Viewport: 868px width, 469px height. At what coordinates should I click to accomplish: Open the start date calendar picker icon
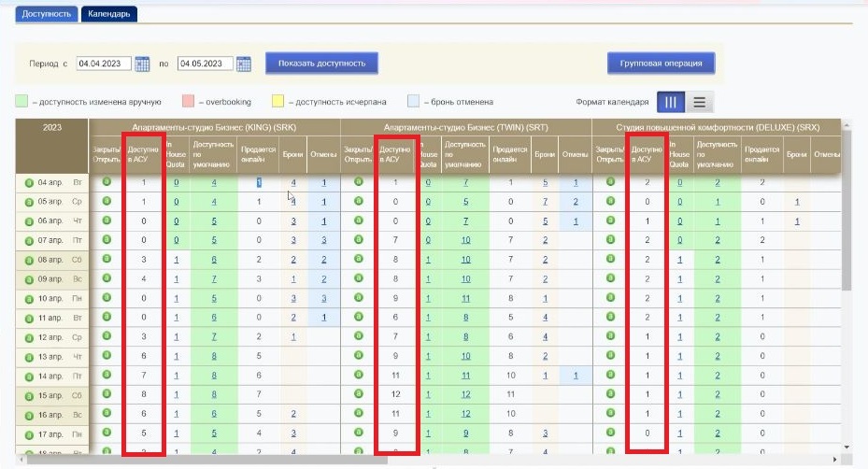142,64
